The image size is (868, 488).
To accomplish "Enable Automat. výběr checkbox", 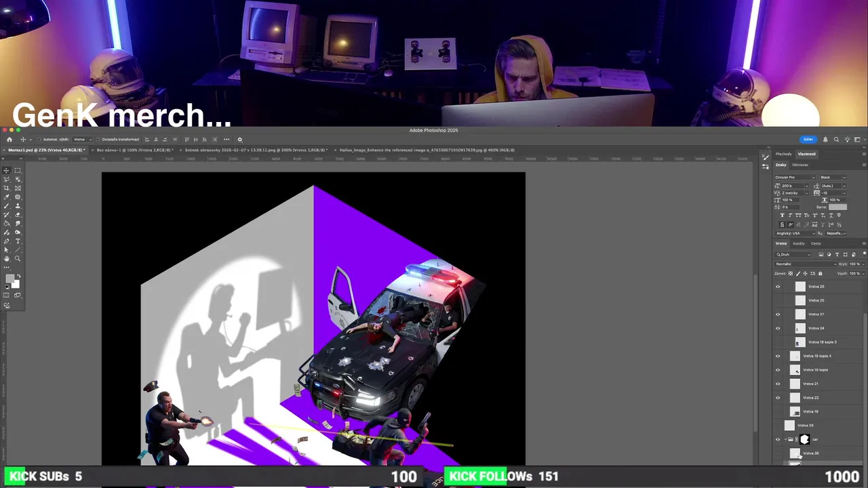I will tap(39, 140).
